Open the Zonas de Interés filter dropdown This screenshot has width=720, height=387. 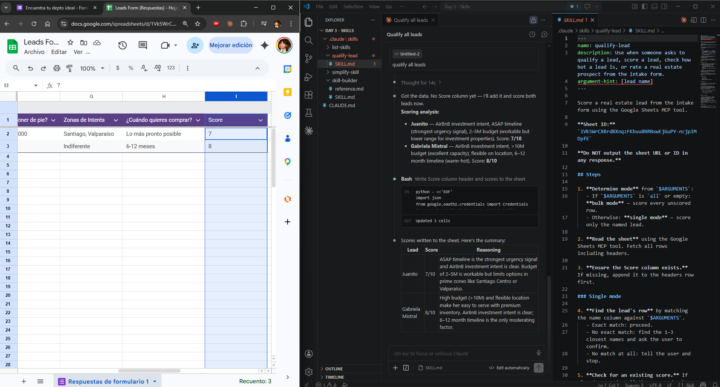[x=116, y=120]
